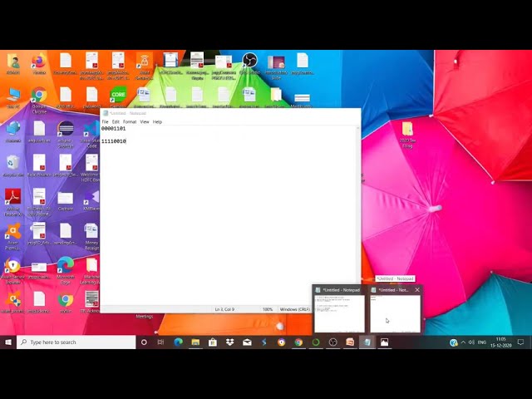Open the Money Receipt desktop file

click(91, 236)
